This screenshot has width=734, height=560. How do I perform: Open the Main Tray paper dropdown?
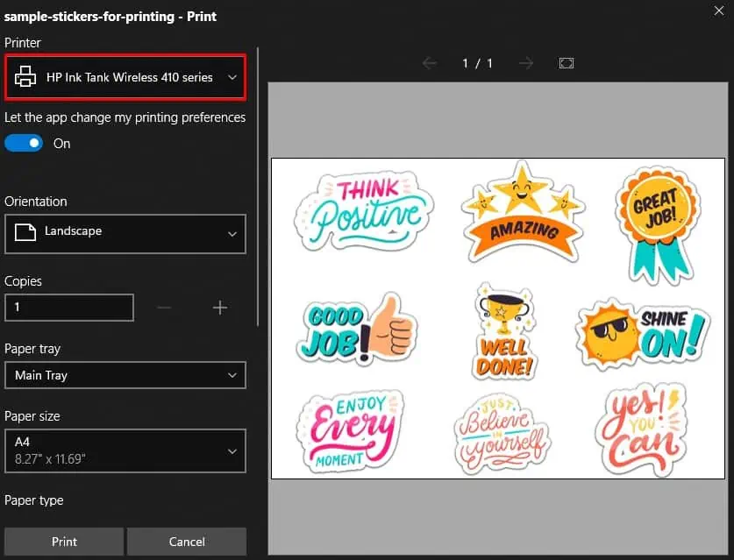click(232, 375)
